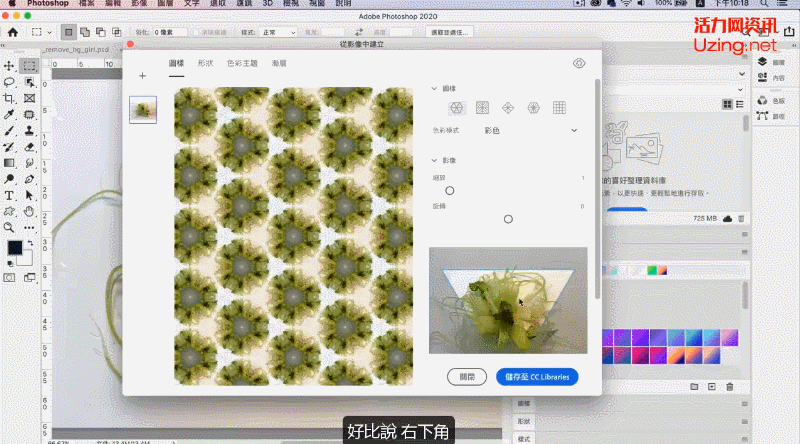Click the 儲存至 CC Libraries button
800x444 pixels.
(x=537, y=377)
